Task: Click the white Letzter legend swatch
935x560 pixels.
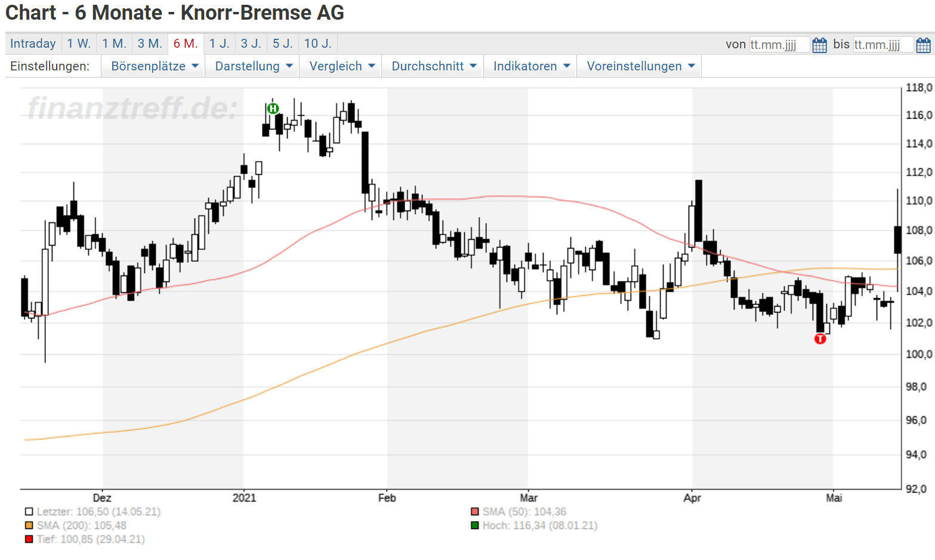Action: point(29,512)
